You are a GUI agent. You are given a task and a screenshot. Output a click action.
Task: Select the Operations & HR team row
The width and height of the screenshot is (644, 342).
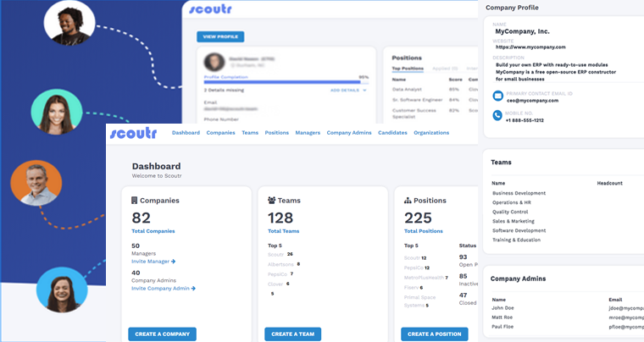(512, 202)
